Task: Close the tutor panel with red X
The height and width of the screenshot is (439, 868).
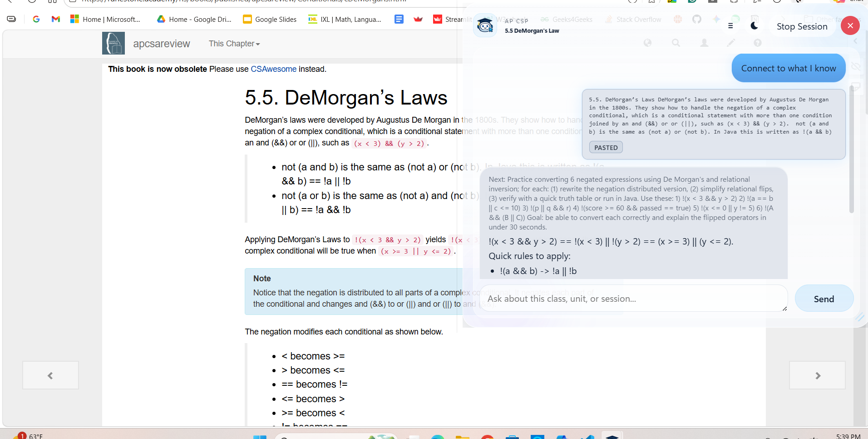Action: pyautogui.click(x=850, y=26)
